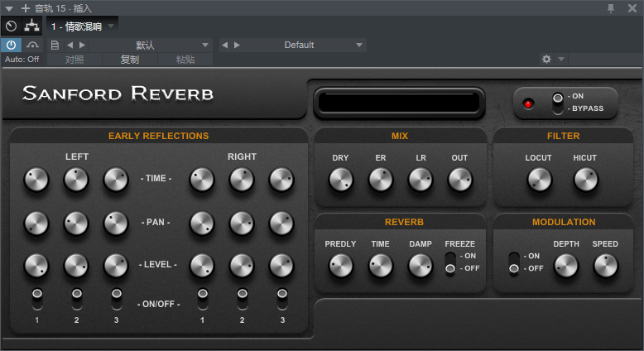The width and height of the screenshot is (644, 351).
Task: Click the LR mix knob
Action: coord(421,180)
